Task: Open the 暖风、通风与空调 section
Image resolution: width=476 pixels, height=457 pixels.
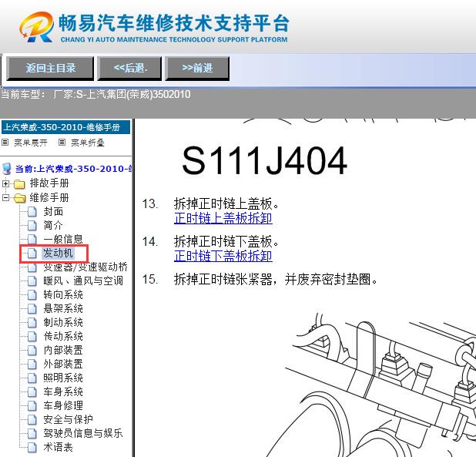Action: (83, 281)
